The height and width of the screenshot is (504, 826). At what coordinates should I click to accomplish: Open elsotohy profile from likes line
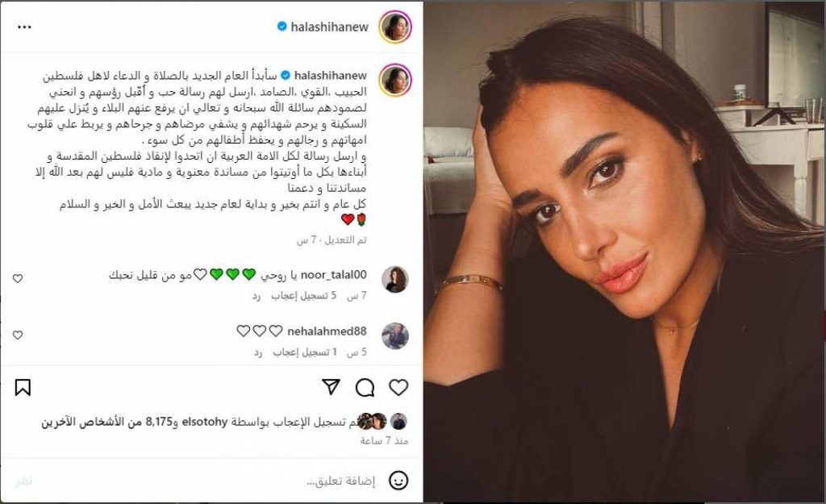pyautogui.click(x=205, y=422)
